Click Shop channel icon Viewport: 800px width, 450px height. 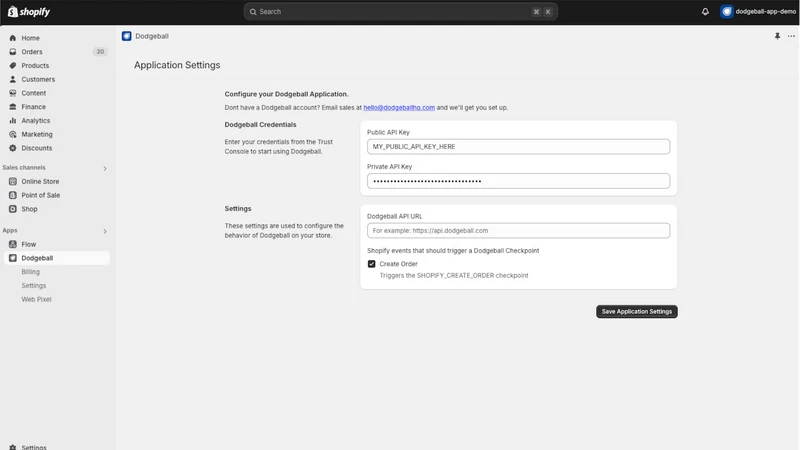click(13, 209)
